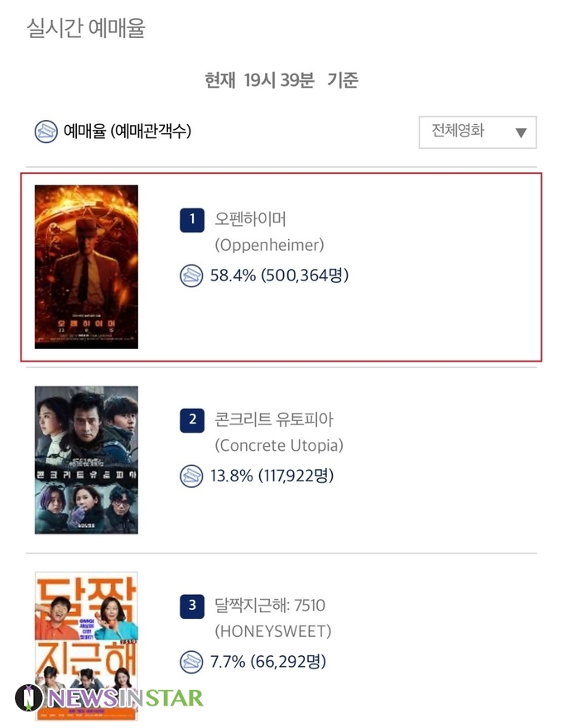Image resolution: width=563 pixels, height=728 pixels.
Task: Select the 콘크리트 유토피아 movie title
Action: tap(273, 419)
